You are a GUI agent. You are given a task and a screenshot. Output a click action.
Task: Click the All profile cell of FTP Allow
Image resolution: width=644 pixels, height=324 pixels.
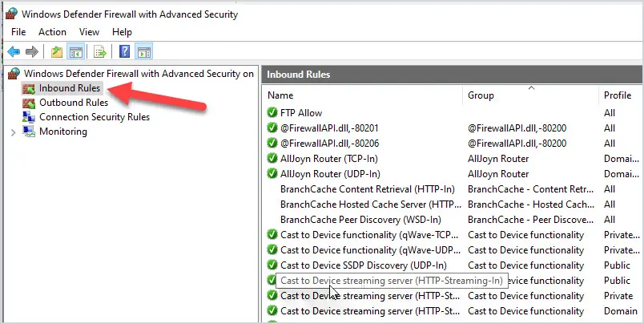(610, 112)
